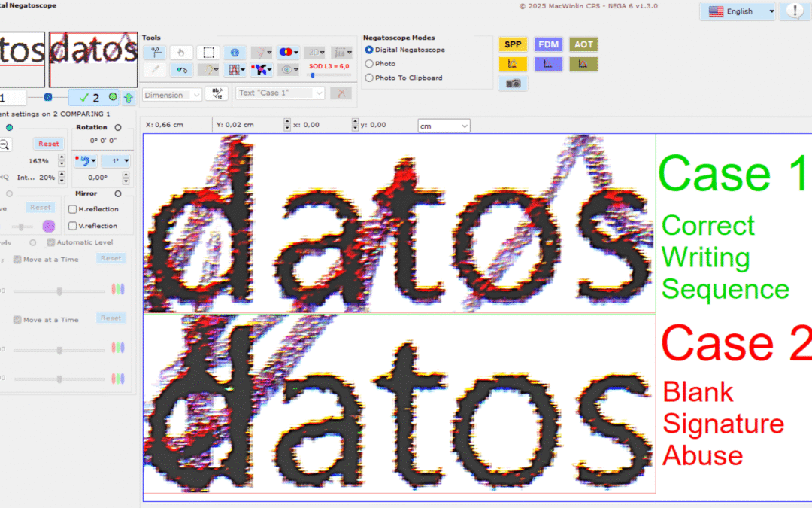Click the 0,00° angle stepper arrows
The width and height of the screenshot is (812, 508).
tap(126, 178)
